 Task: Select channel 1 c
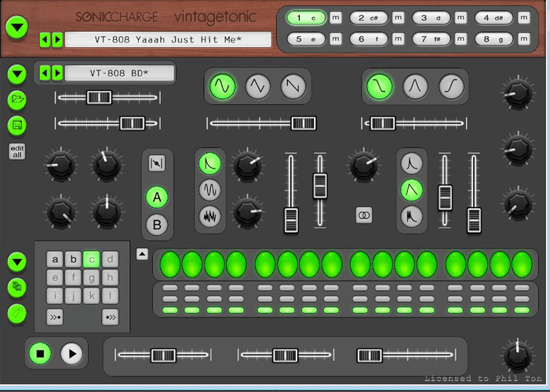coord(306,17)
